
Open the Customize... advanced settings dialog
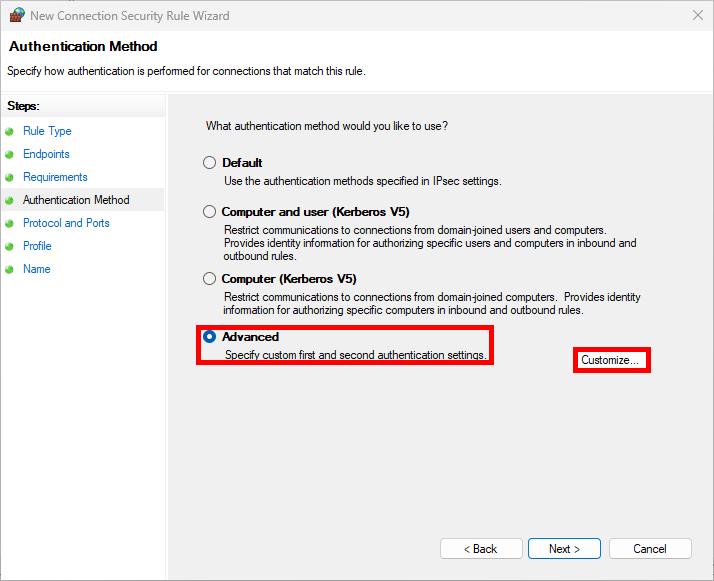tap(611, 360)
